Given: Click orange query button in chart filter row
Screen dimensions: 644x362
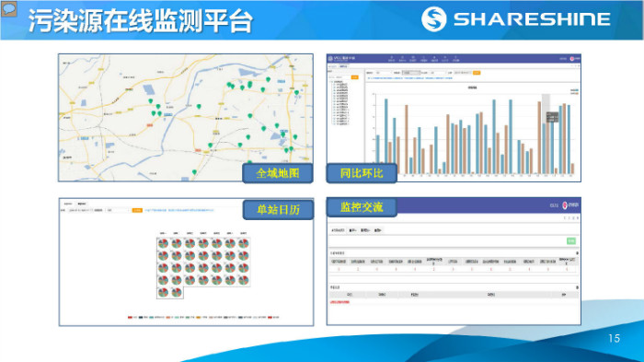Looking at the screenshot, I should tap(477, 73).
